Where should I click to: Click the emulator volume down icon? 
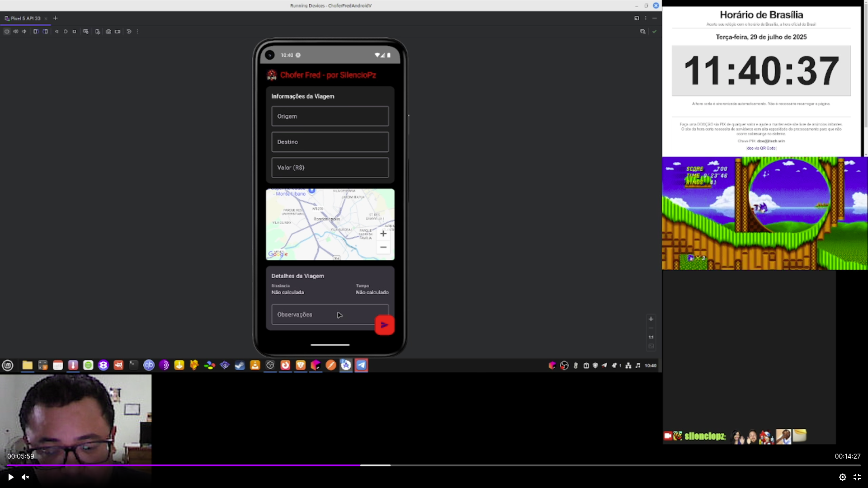point(24,32)
